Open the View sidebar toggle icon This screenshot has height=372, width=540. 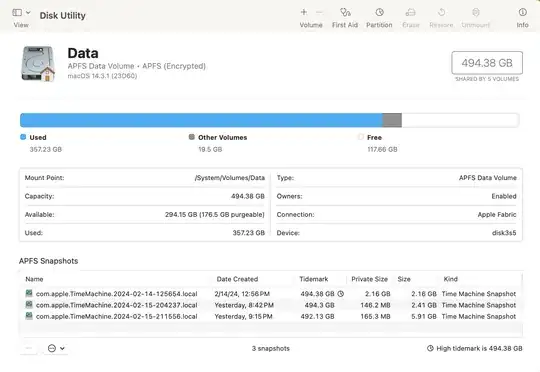coord(17,12)
